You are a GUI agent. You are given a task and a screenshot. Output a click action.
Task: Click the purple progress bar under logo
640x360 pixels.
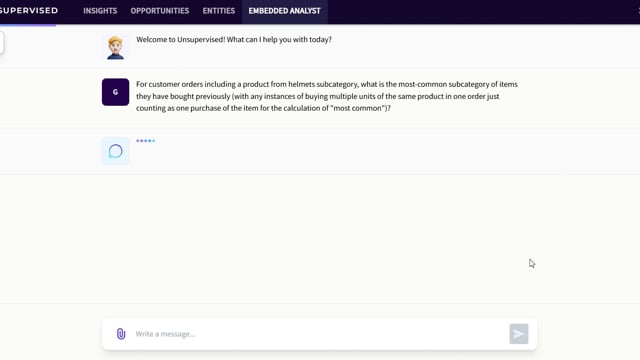point(28,25)
